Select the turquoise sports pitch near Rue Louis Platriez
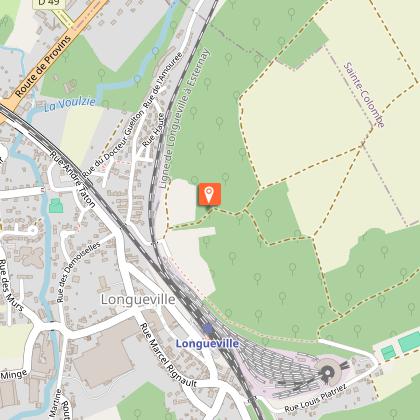This screenshot has height=420, width=420. [388, 353]
